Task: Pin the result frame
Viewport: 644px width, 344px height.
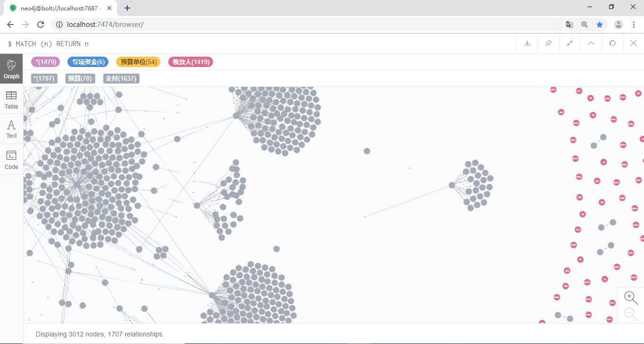Action: pyautogui.click(x=548, y=43)
